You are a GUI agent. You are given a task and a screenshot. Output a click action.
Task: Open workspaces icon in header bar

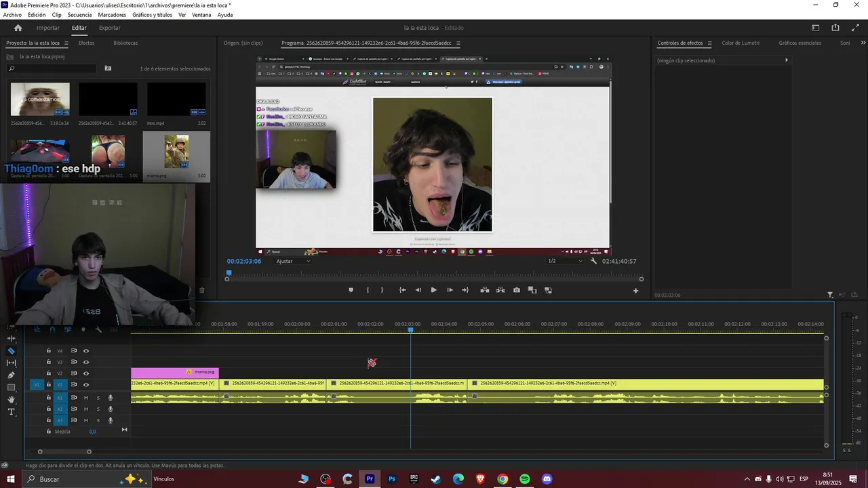[816, 28]
